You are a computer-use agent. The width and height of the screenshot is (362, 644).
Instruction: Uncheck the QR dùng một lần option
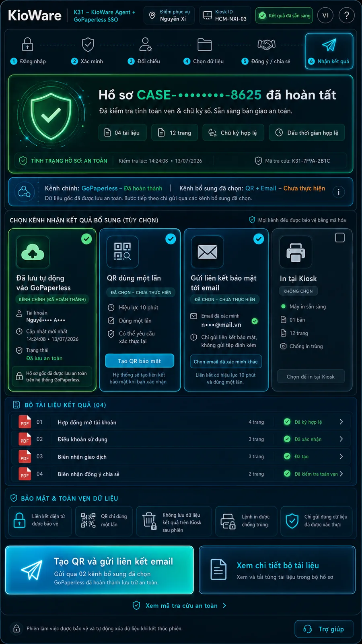pos(171,239)
